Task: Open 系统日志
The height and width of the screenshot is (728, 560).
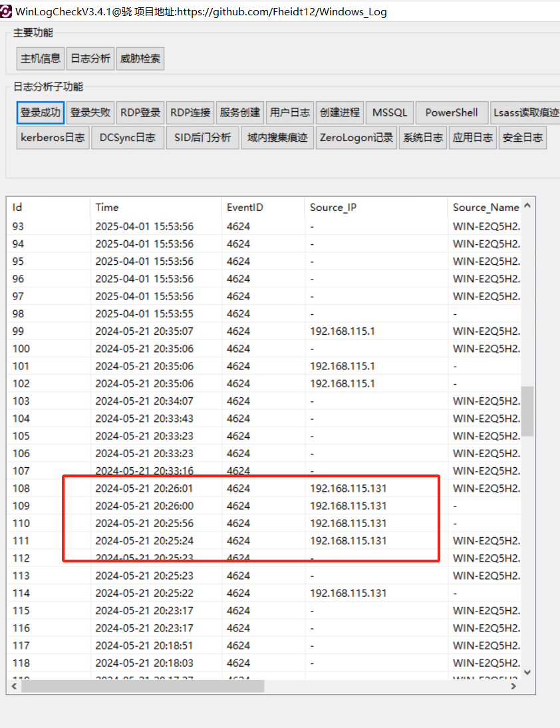Action: [x=423, y=138]
